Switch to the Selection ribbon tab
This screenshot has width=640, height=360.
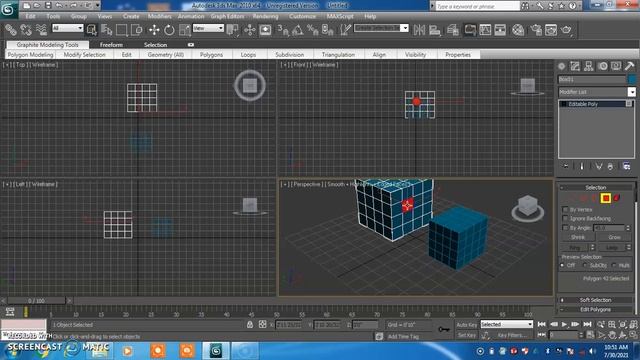[155, 44]
